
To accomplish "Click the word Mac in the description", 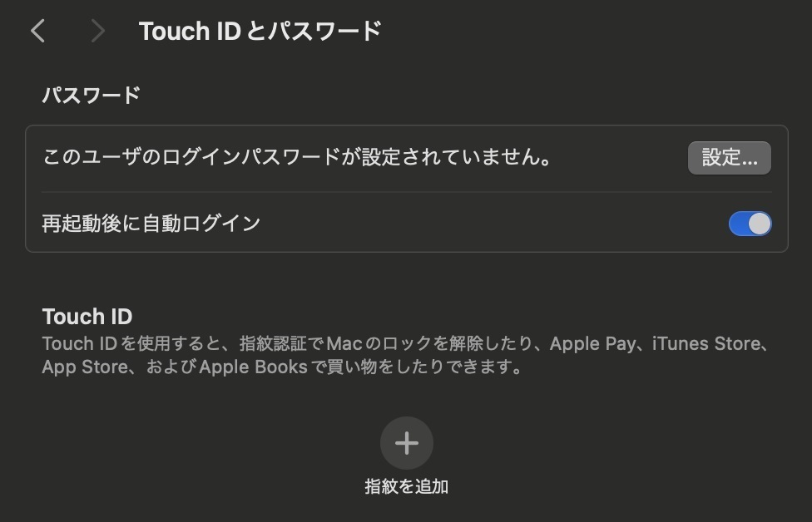I will pyautogui.click(x=344, y=343).
